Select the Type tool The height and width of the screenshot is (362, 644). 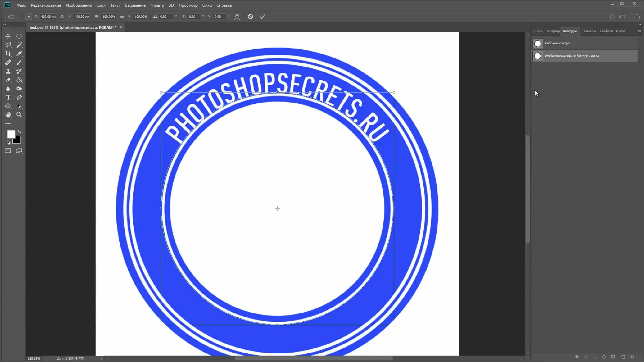pos(8,97)
